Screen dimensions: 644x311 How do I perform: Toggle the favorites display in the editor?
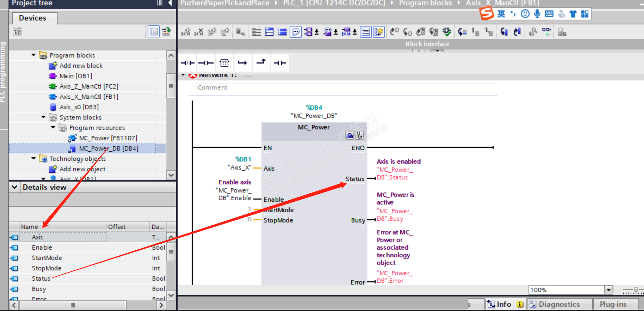[x=379, y=32]
